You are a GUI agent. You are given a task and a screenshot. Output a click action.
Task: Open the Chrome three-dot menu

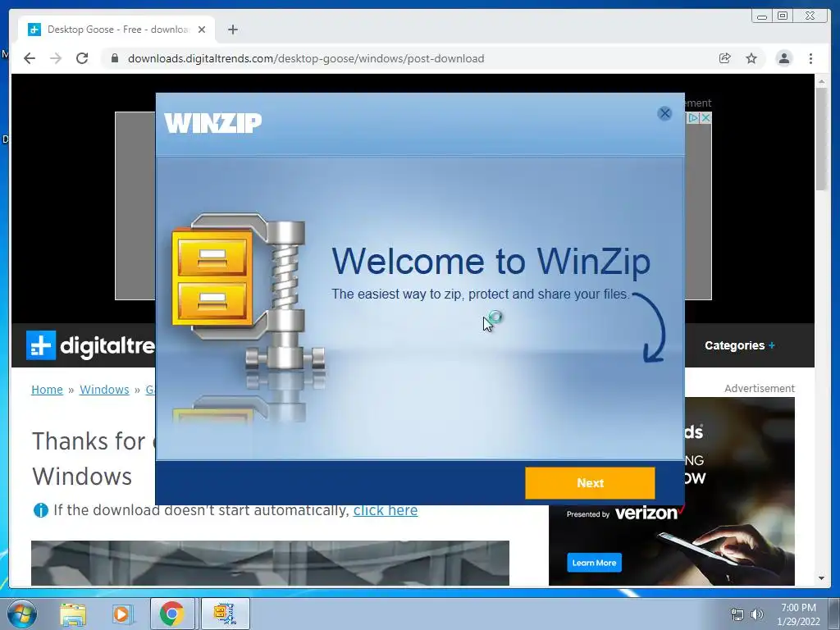point(810,58)
